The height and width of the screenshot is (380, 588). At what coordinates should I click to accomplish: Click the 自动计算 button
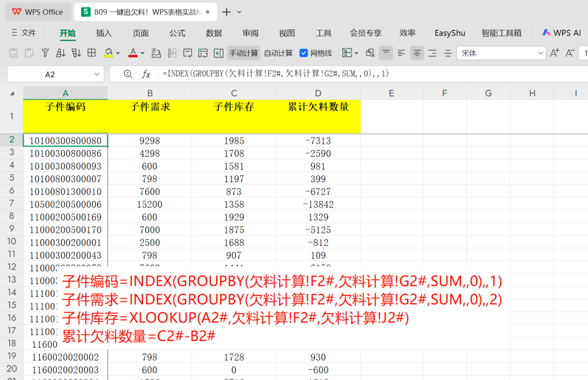(x=278, y=53)
